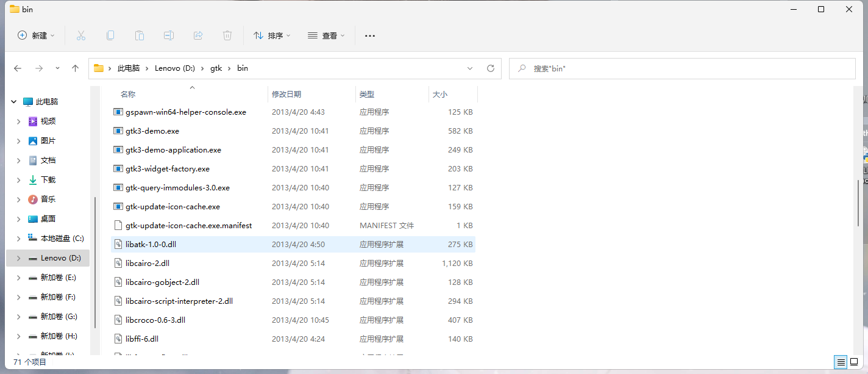Screen dimensions: 868x374
Task: Select the Copy icon on the toolbar
Action: click(110, 35)
